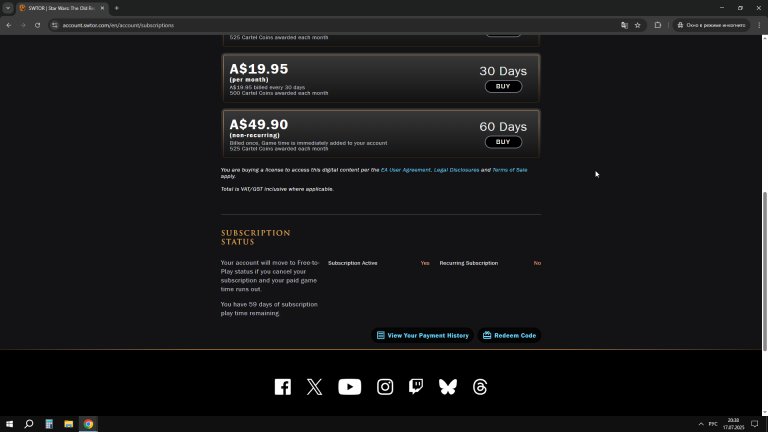Image resolution: width=768 pixels, height=432 pixels.
Task: Click the browser forward arrow
Action: point(23,25)
